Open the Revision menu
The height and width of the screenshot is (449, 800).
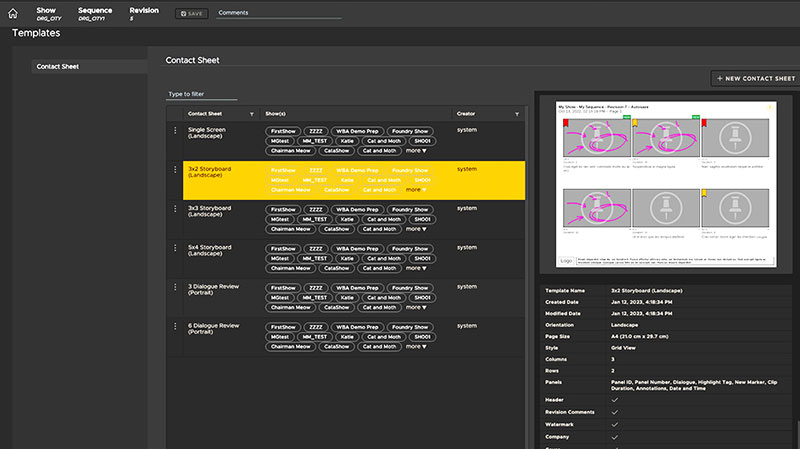pos(143,14)
